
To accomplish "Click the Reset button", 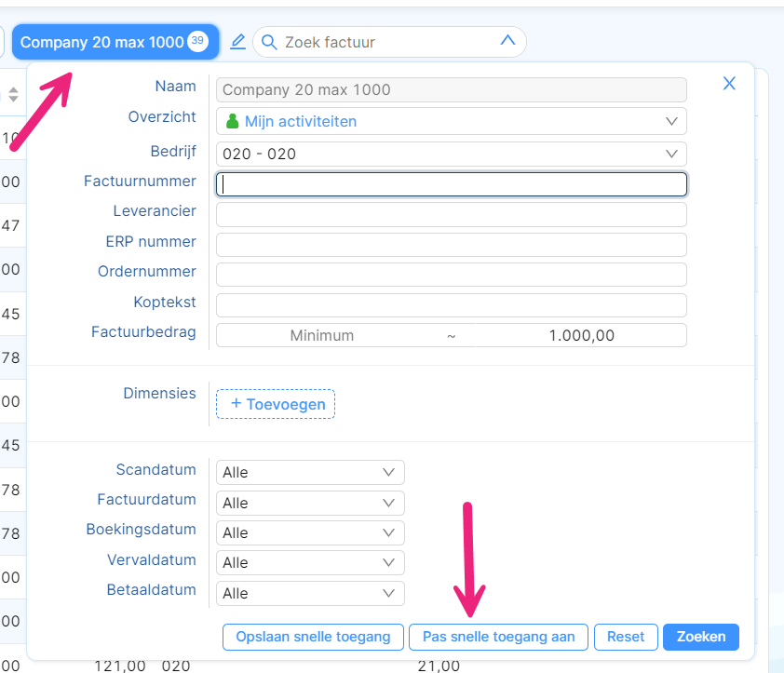I will pos(625,637).
